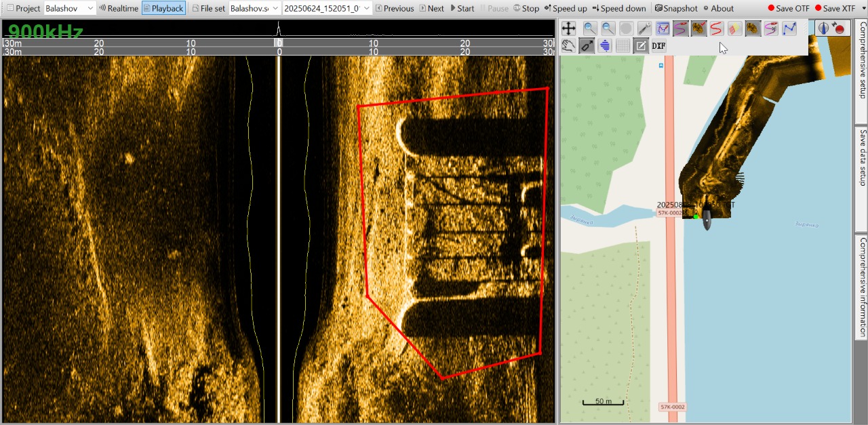Click the compass north orientation icon
Image resolution: width=868 pixels, height=425 pixels.
point(823,28)
